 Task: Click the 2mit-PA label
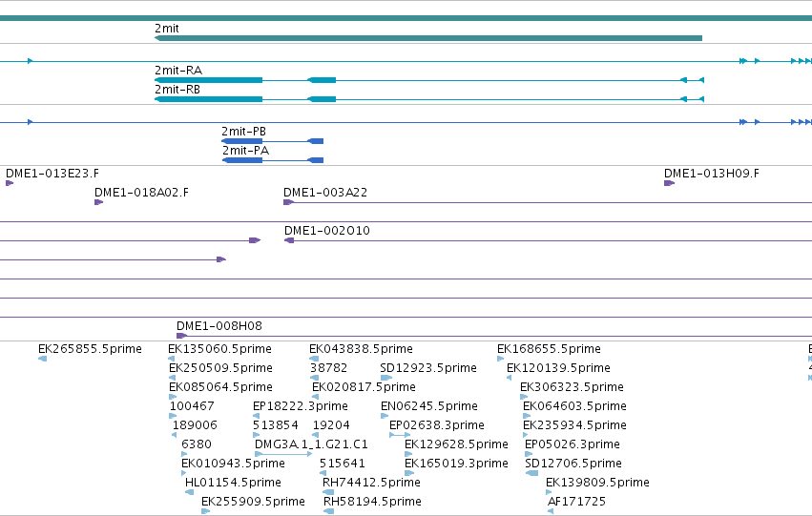pos(245,151)
